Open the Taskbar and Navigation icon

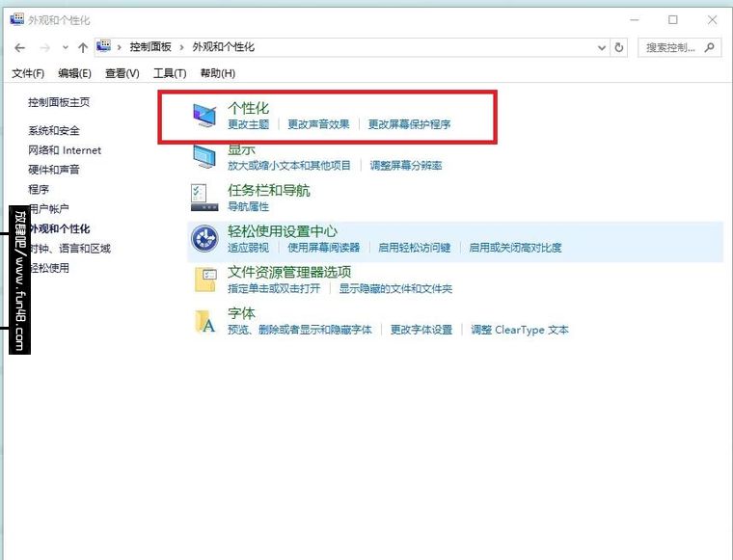coord(204,198)
